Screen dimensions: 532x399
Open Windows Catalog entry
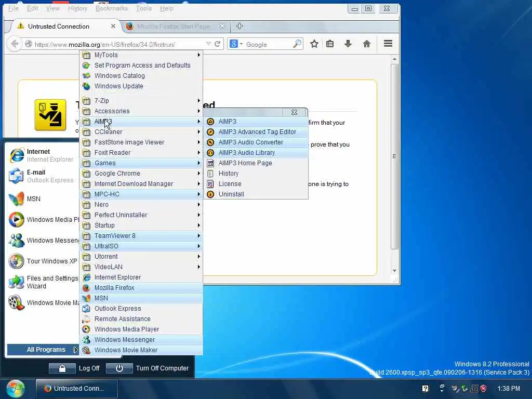141,76
